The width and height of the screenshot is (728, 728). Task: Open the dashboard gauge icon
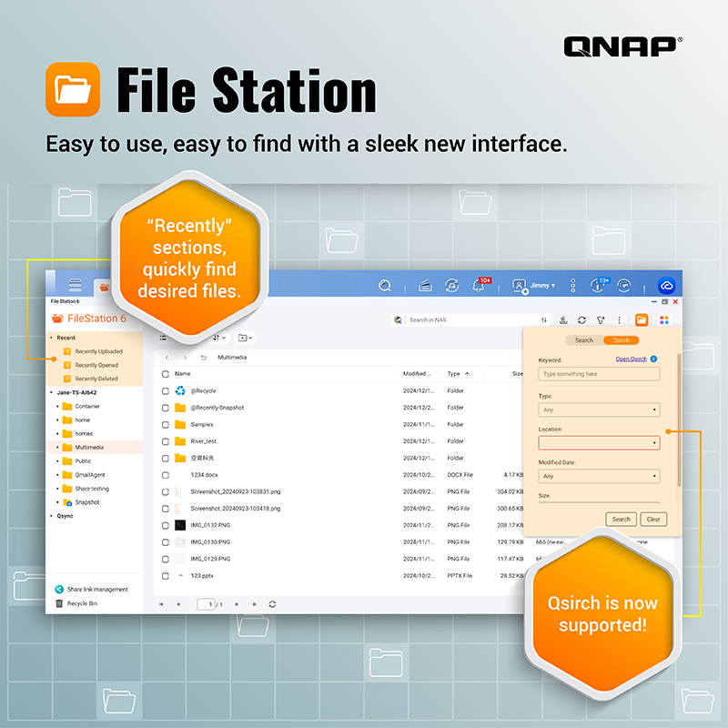(624, 286)
